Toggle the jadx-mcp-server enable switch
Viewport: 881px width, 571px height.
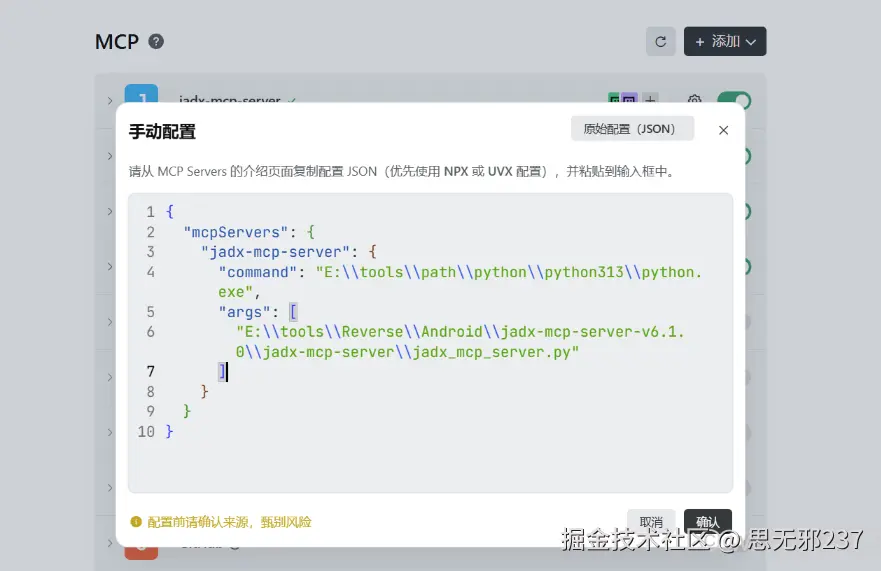point(734,100)
